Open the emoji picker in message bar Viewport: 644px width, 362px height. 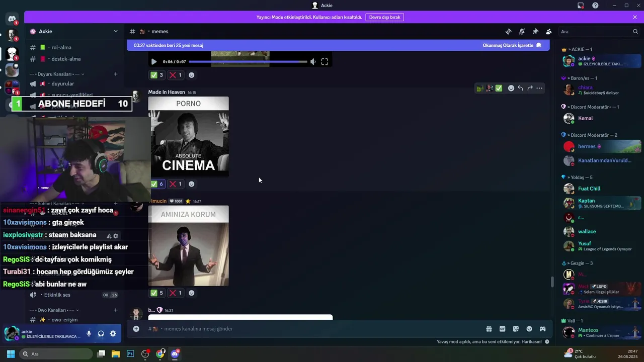tap(529, 329)
